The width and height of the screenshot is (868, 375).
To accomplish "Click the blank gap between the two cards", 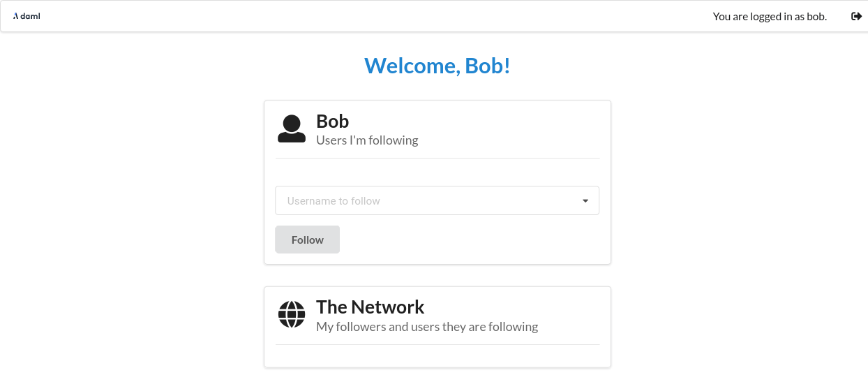I will [437, 275].
